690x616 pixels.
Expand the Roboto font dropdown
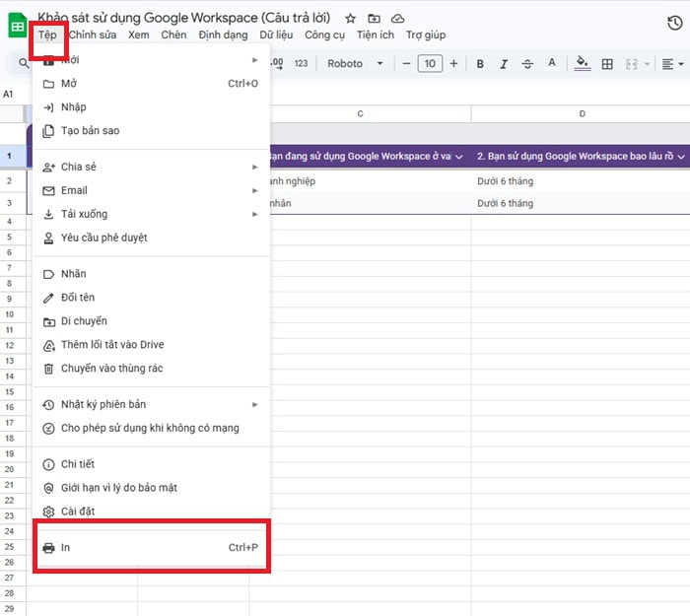[x=356, y=64]
